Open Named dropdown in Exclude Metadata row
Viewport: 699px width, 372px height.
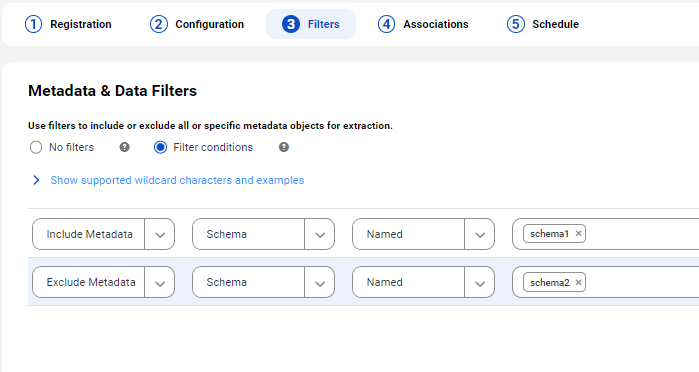[424, 282]
